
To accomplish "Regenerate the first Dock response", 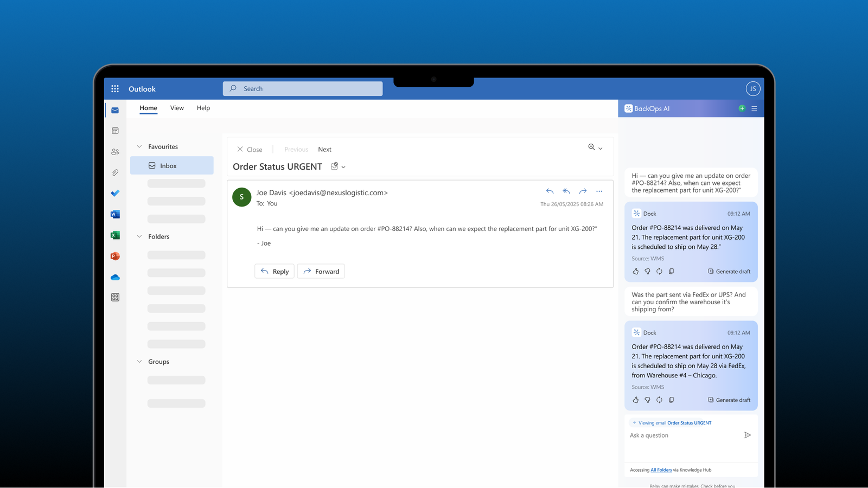I will click(x=659, y=271).
